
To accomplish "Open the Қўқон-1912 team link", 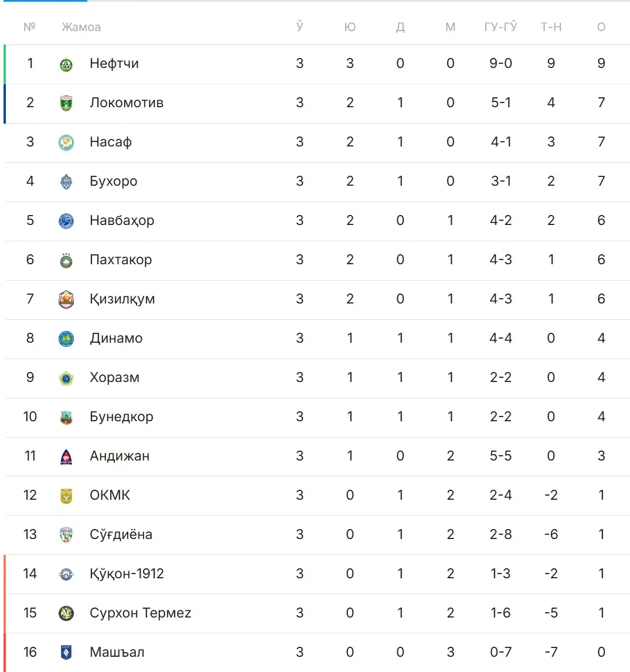I will 127,574.
